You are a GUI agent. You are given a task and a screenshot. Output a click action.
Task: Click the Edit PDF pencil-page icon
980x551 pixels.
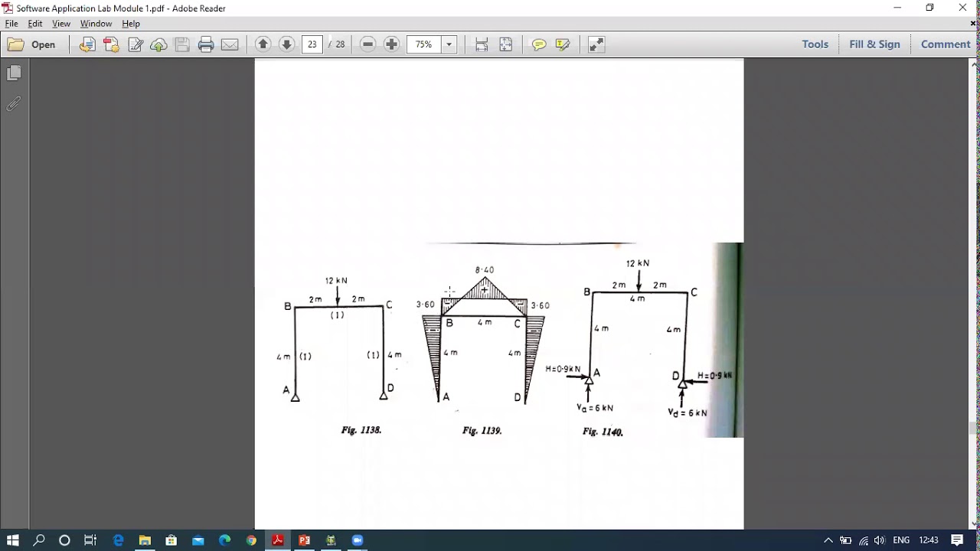[136, 44]
